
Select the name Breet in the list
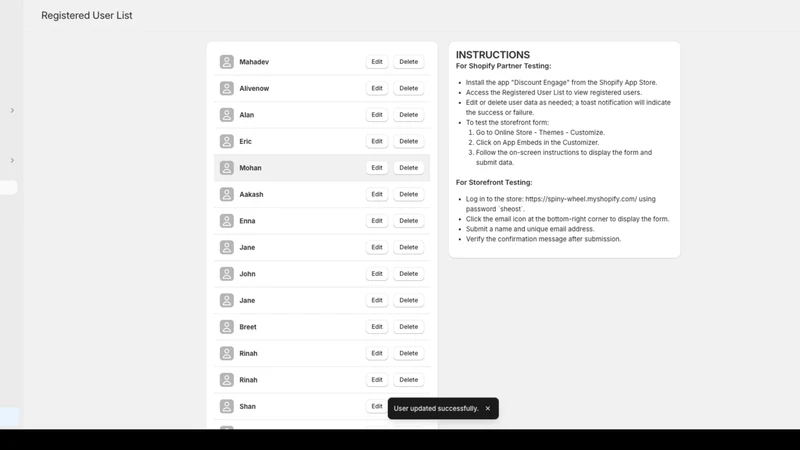pyautogui.click(x=248, y=327)
